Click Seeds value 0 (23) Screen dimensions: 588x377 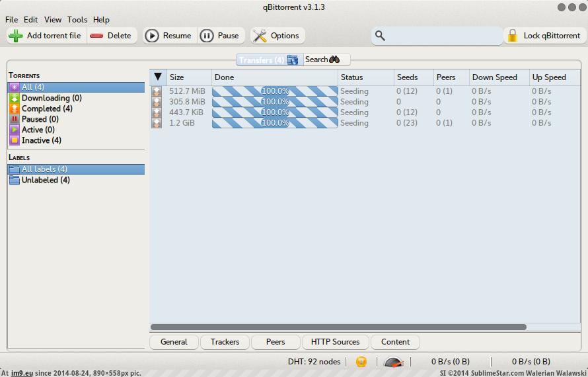[x=407, y=123]
